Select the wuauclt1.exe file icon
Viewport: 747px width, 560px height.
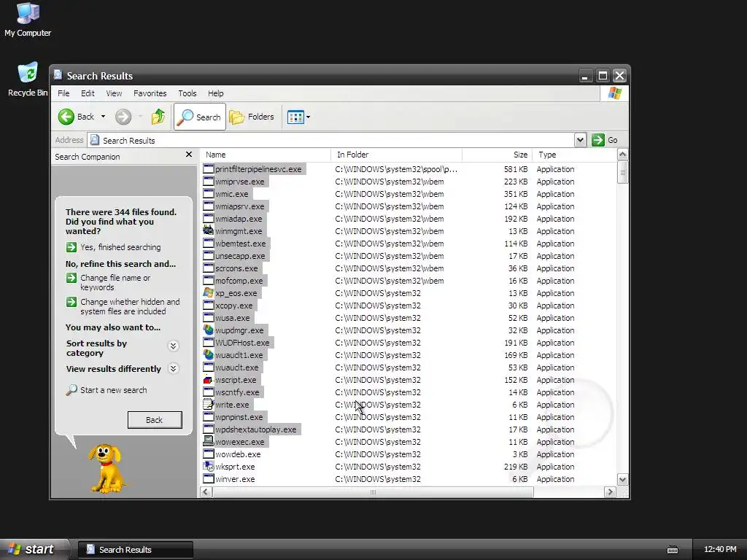(x=208, y=355)
